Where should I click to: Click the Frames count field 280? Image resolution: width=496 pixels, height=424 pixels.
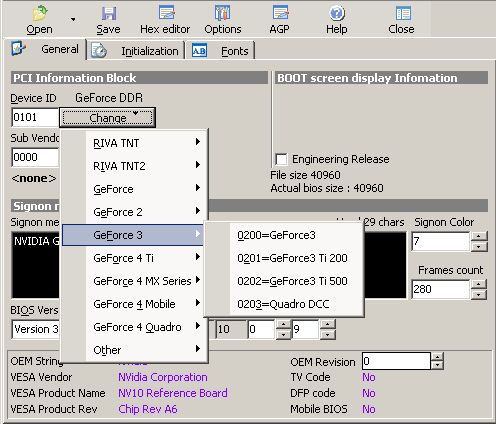pyautogui.click(x=441, y=289)
